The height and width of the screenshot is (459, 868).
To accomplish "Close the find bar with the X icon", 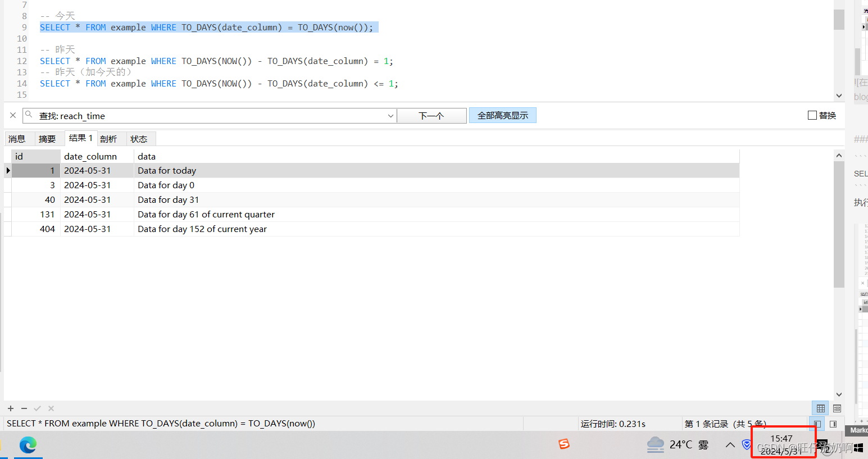I will click(13, 115).
